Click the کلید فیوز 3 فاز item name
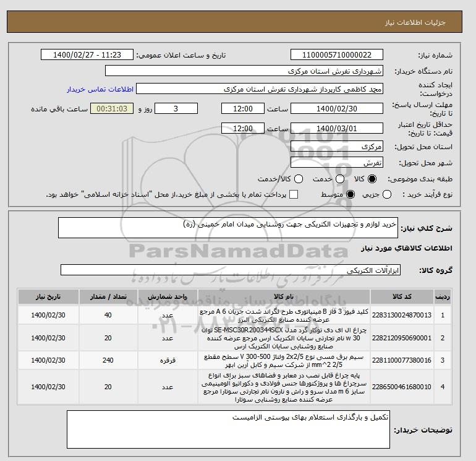476x461 pixels. pyautogui.click(x=284, y=316)
